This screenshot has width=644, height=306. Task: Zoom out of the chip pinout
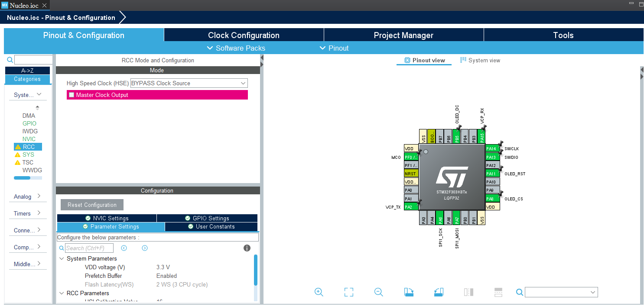coord(379,292)
